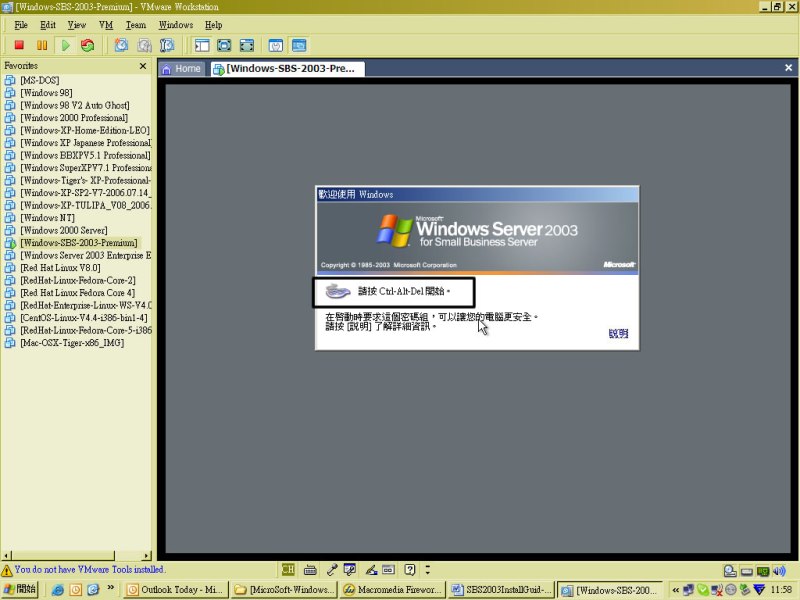Click the CH language indicator
The height and width of the screenshot is (600, 800).
[288, 569]
